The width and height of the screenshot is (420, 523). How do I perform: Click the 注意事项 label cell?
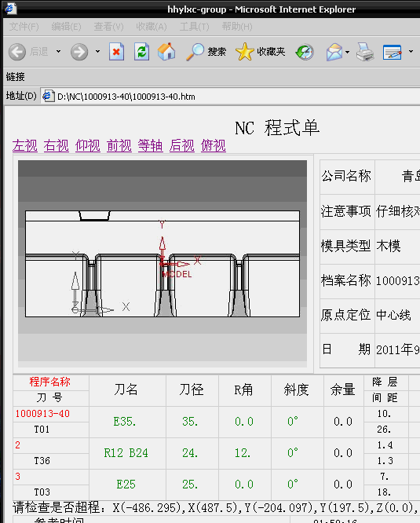point(347,211)
